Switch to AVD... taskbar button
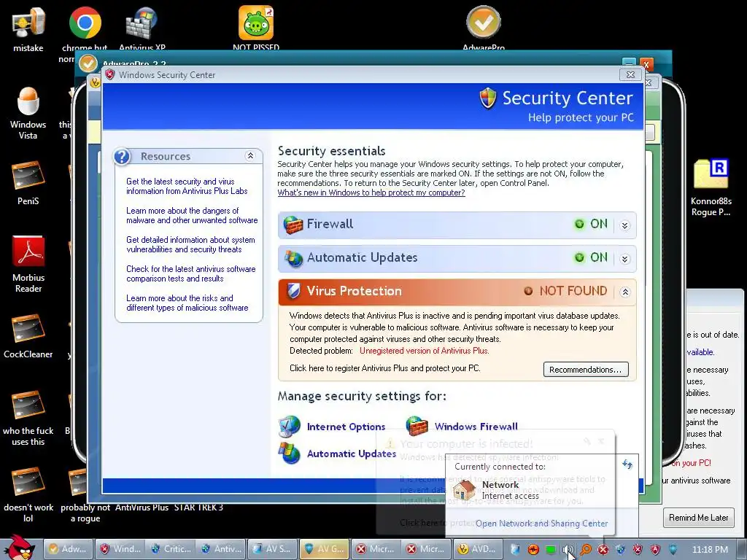The image size is (747, 560). pos(477,549)
